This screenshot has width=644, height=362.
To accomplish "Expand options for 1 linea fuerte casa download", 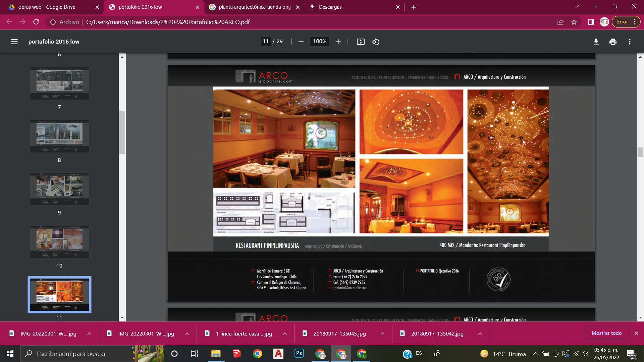I will point(285,334).
